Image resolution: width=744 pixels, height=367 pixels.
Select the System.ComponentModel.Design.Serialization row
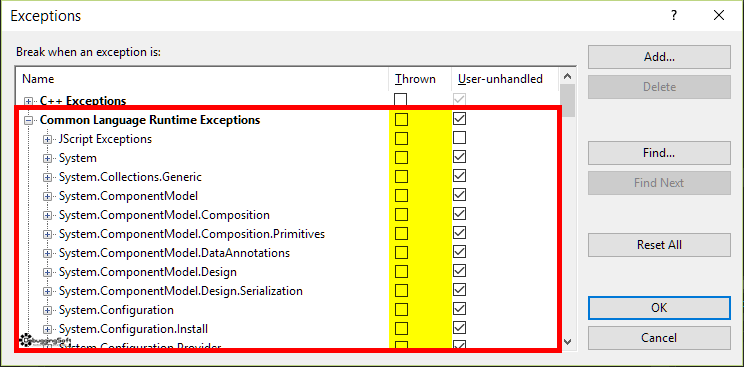pyautogui.click(x=181, y=291)
